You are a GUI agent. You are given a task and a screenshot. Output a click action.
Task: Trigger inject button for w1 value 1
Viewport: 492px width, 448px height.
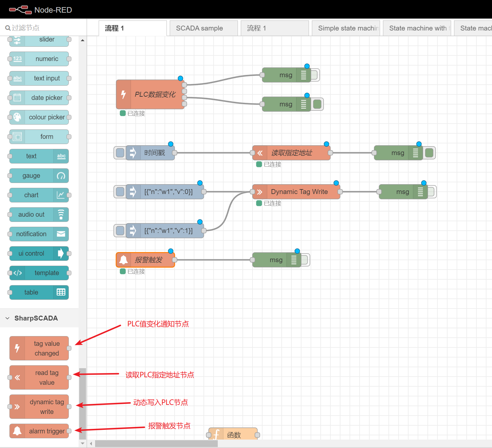(120, 231)
